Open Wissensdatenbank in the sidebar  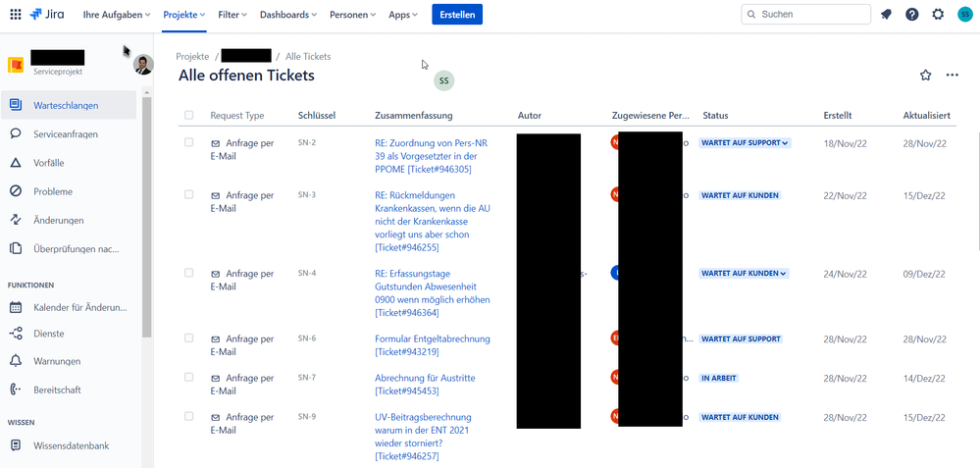coord(68,445)
